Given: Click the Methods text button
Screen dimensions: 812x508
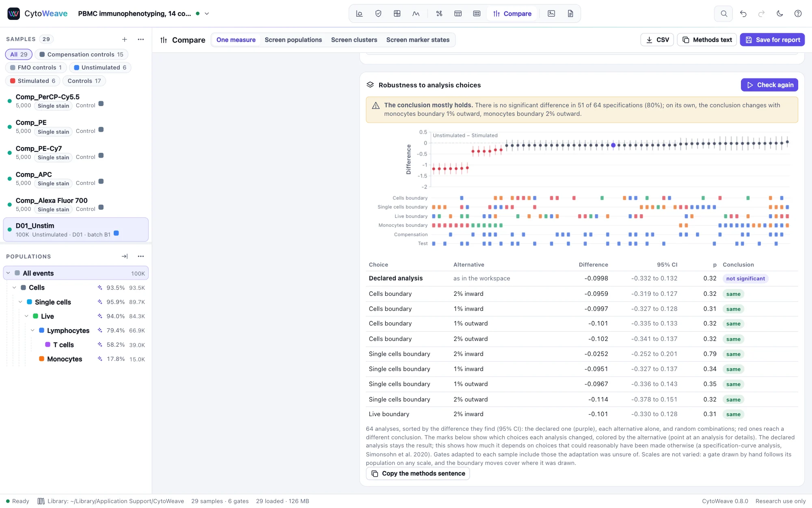Looking at the screenshot, I should point(707,40).
